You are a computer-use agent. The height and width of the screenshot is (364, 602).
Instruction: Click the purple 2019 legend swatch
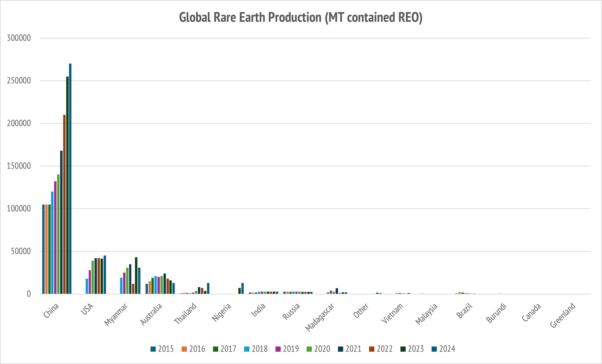coord(278,349)
